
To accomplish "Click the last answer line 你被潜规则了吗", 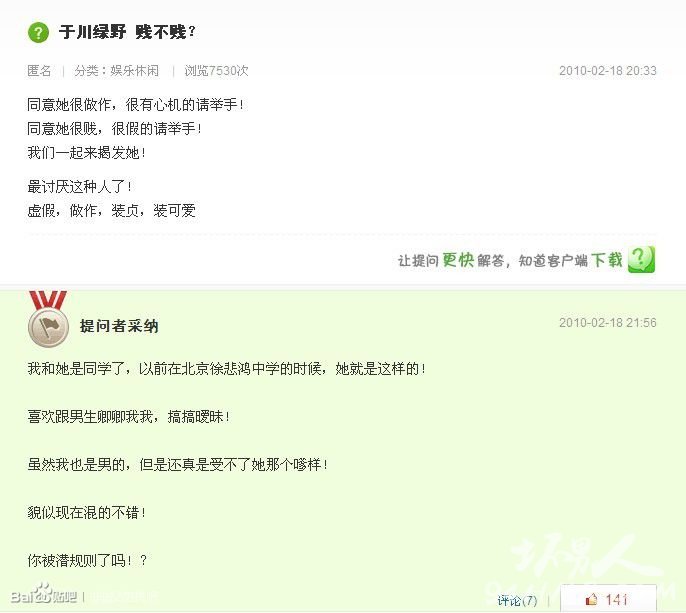I will click(88, 560).
